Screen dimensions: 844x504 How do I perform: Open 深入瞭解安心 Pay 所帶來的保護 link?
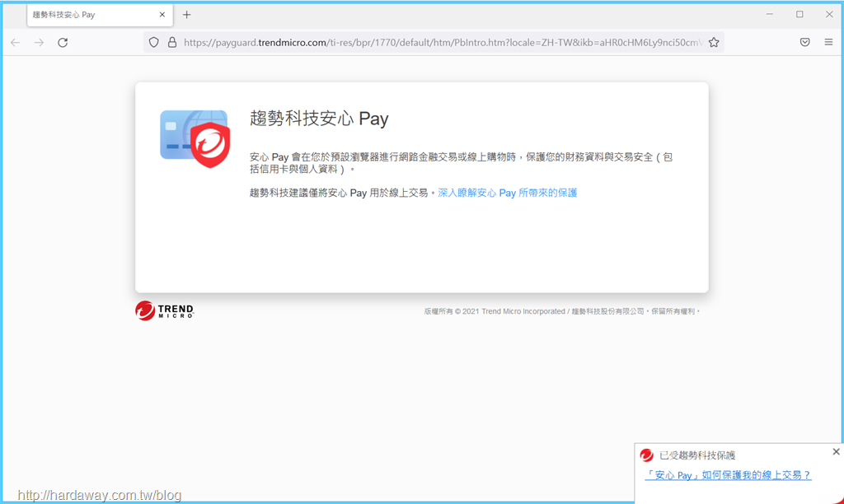point(507,193)
